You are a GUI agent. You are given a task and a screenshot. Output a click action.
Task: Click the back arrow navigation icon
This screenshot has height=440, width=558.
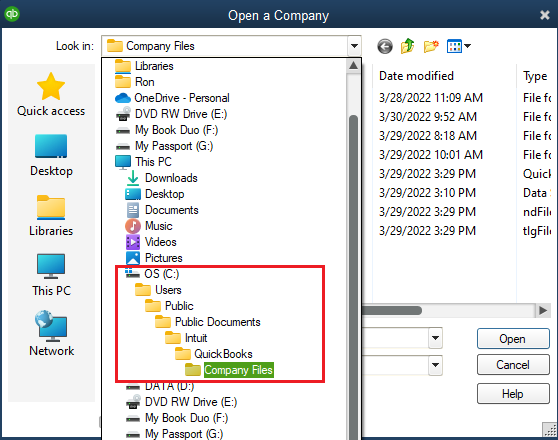point(385,46)
